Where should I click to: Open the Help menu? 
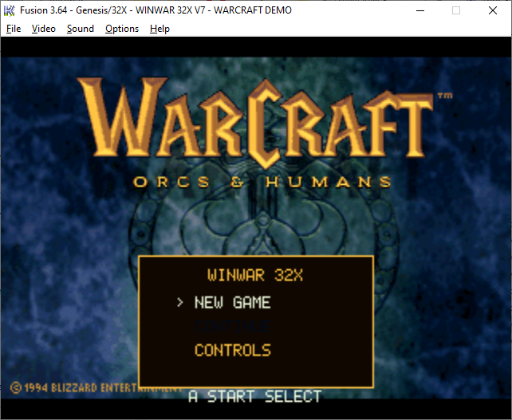[x=160, y=29]
